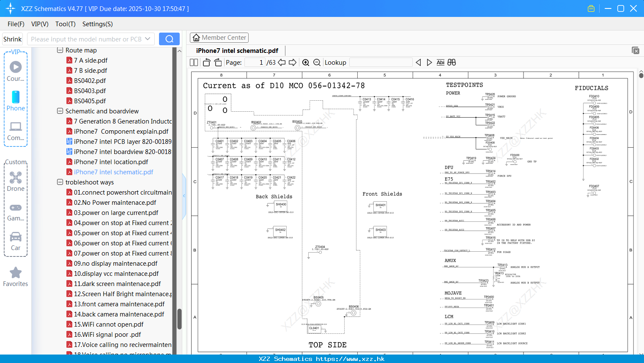Go to the previous page arrow

(x=282, y=63)
